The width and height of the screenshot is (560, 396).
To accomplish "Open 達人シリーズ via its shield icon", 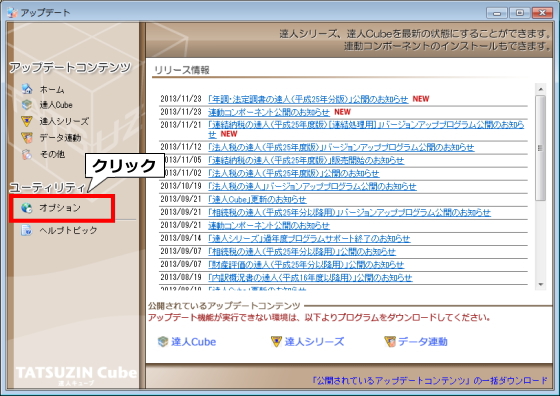I will 27,121.
